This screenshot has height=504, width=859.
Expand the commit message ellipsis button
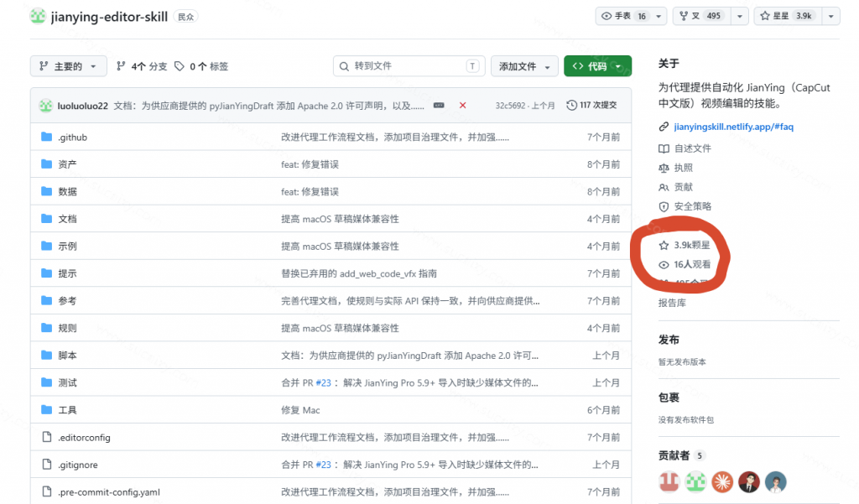[x=439, y=105]
